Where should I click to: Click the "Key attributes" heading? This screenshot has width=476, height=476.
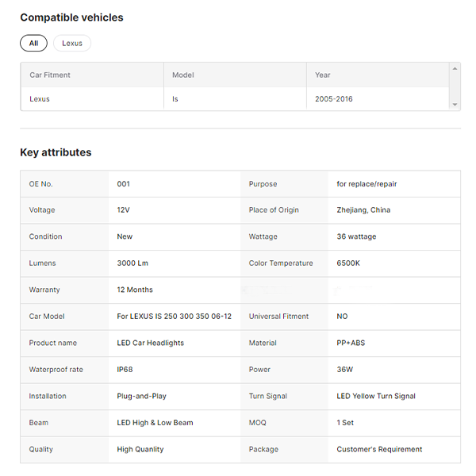(56, 152)
